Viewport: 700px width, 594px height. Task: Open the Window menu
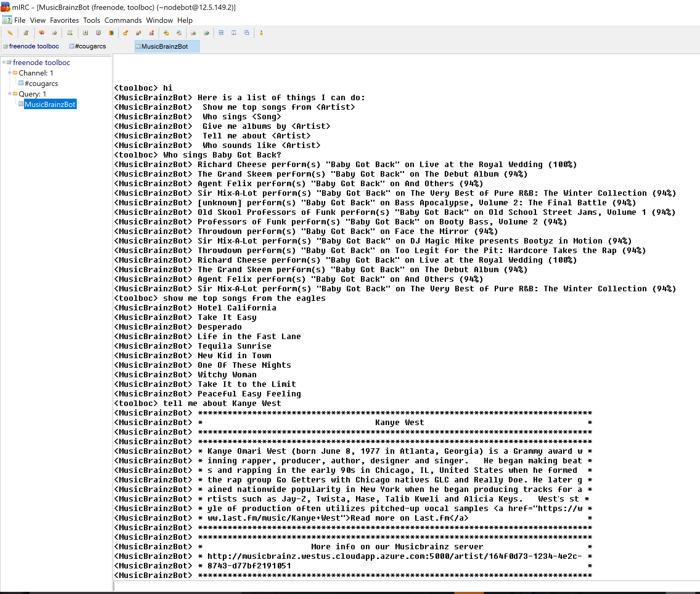coord(159,20)
